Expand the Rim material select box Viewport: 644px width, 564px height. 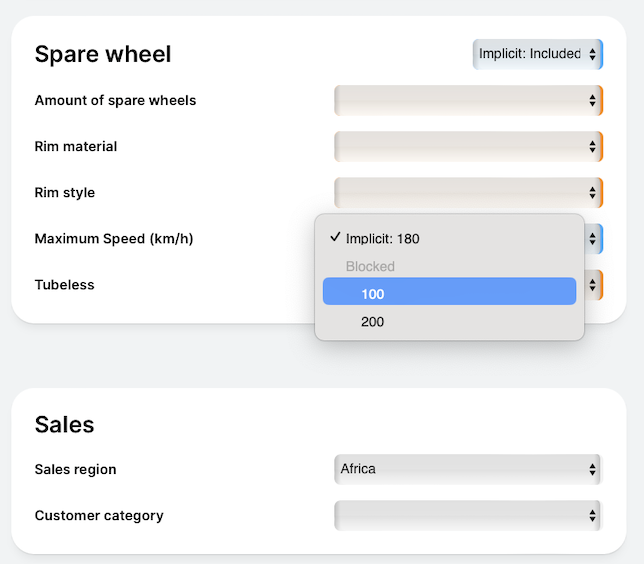(468, 146)
